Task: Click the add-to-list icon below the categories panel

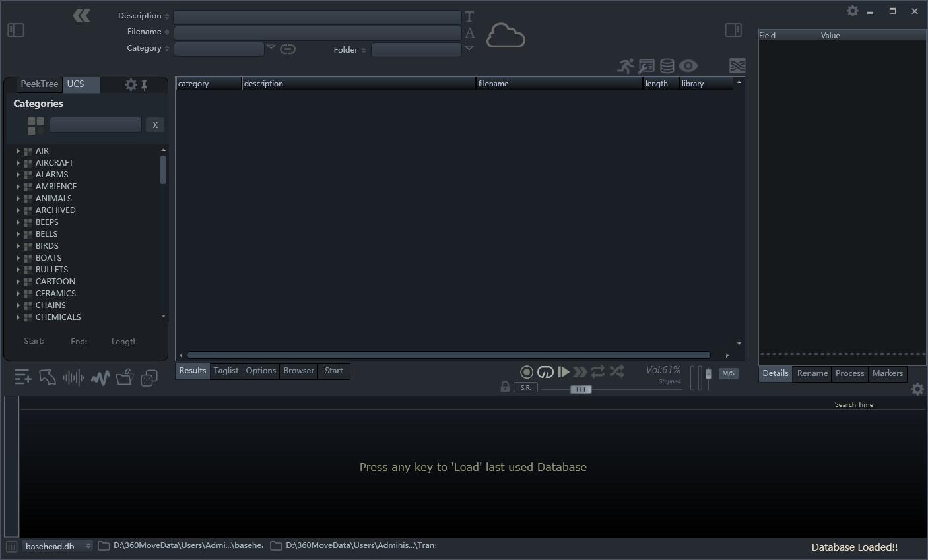Action: 22,377
